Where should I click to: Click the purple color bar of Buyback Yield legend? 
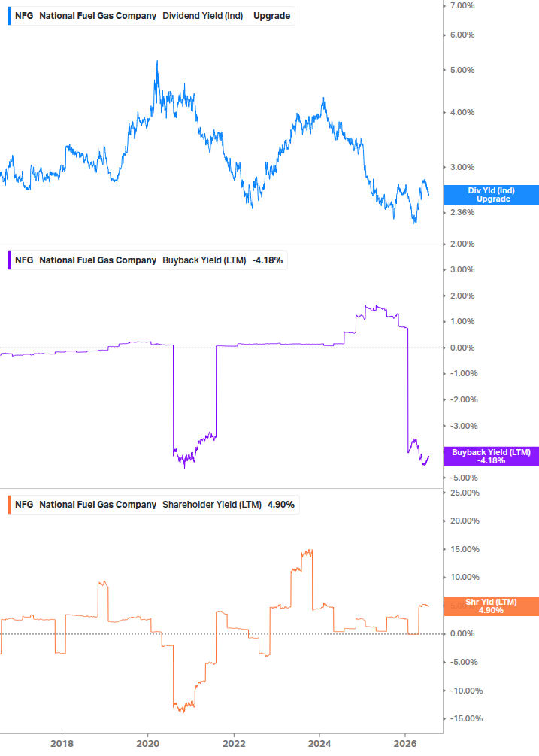tap(9, 260)
